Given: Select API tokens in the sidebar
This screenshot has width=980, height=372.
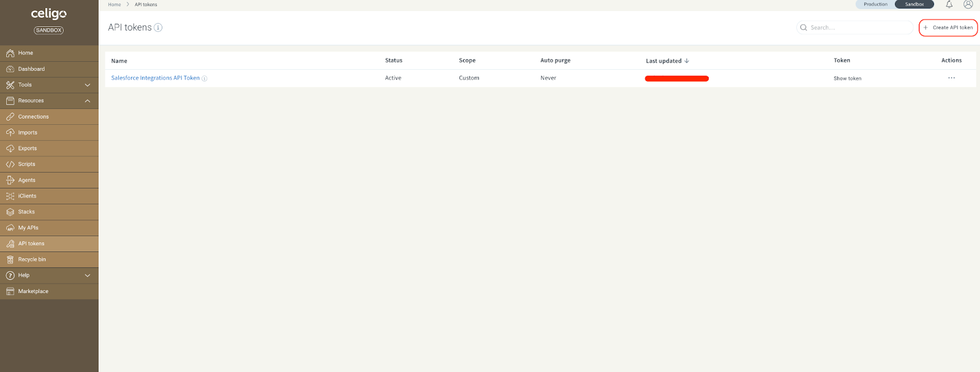Looking at the screenshot, I should point(49,244).
